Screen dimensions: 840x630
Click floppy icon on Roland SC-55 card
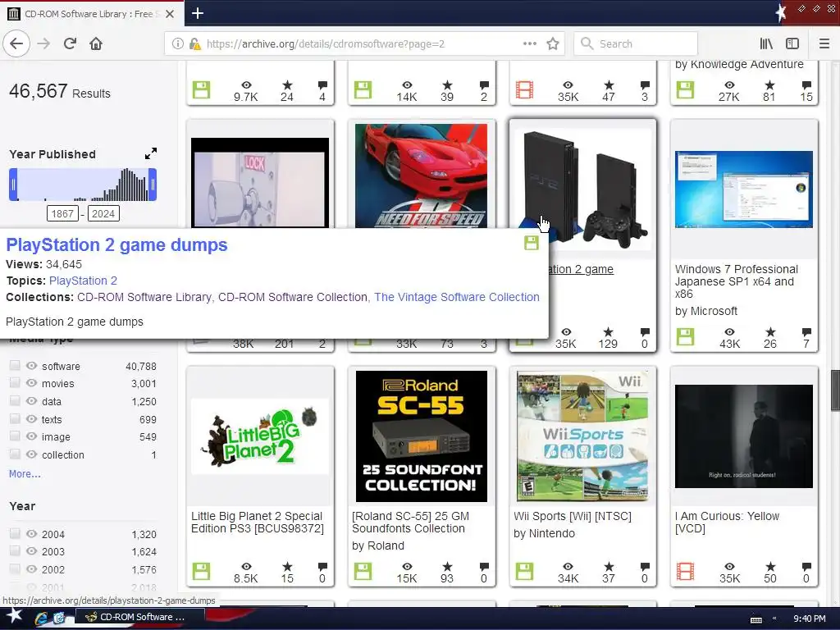(x=363, y=572)
